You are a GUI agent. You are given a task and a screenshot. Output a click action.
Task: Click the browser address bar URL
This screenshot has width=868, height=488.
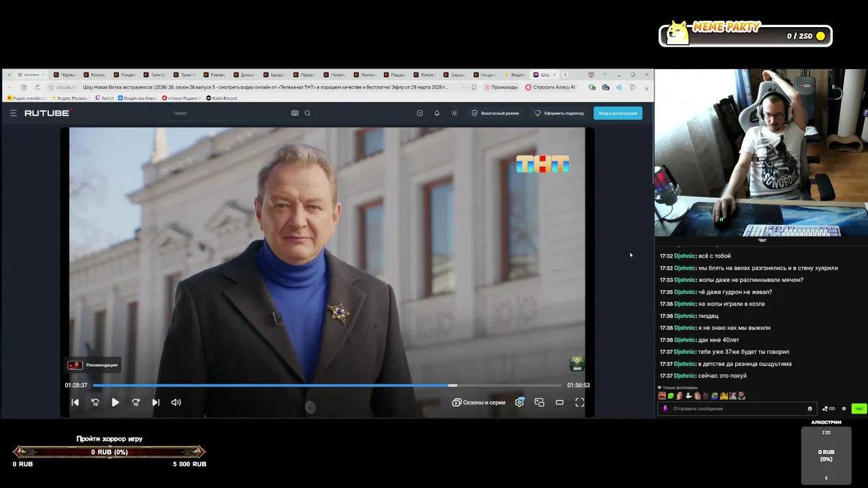(x=266, y=87)
